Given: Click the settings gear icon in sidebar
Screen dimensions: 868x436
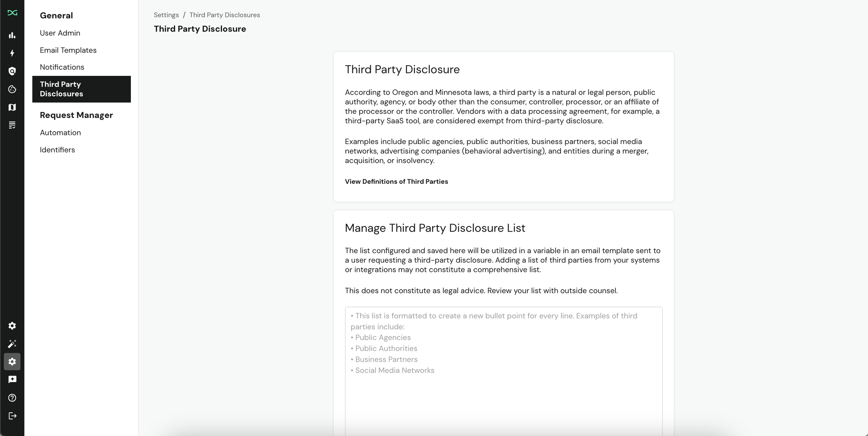Looking at the screenshot, I should coord(12,361).
